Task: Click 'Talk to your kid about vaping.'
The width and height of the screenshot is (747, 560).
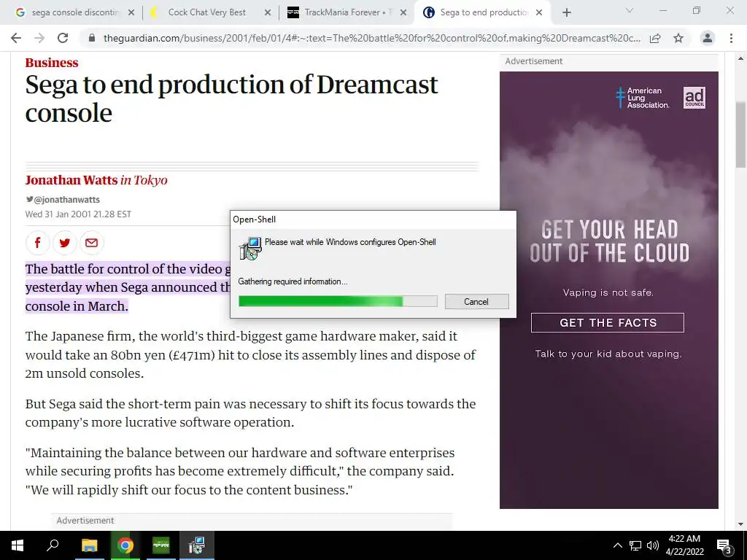Action: point(608,354)
